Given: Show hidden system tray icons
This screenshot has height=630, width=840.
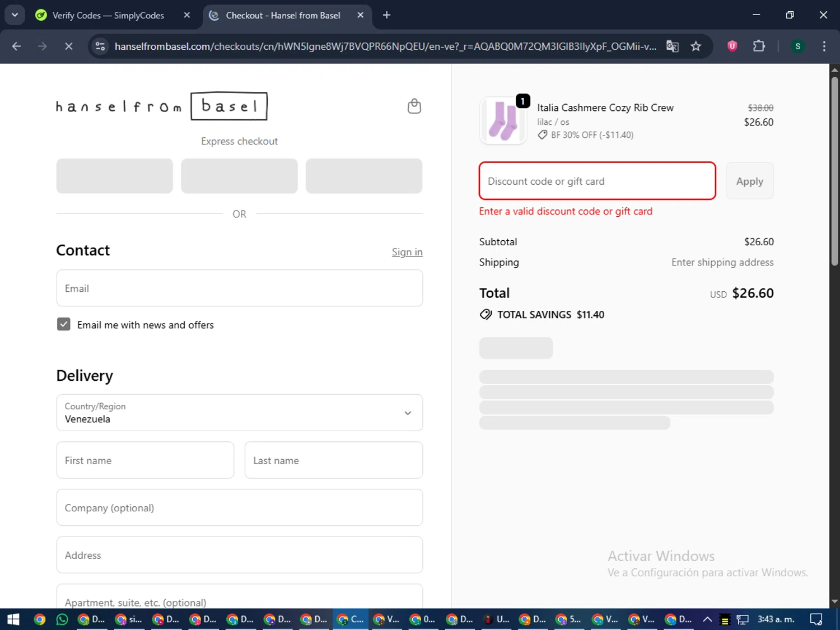Looking at the screenshot, I should 707,619.
